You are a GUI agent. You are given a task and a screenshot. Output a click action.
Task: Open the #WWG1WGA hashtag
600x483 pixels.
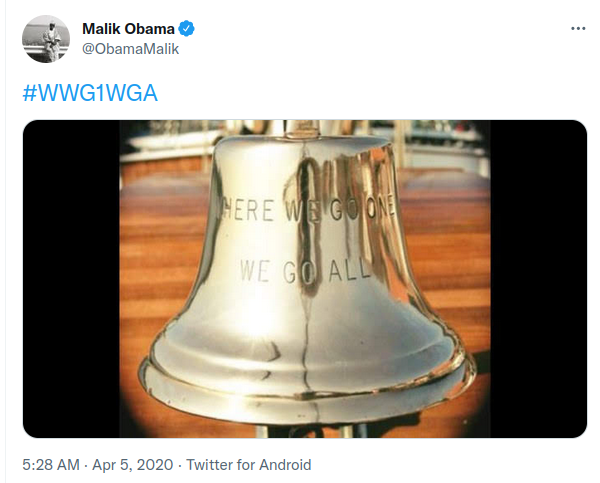[90, 93]
